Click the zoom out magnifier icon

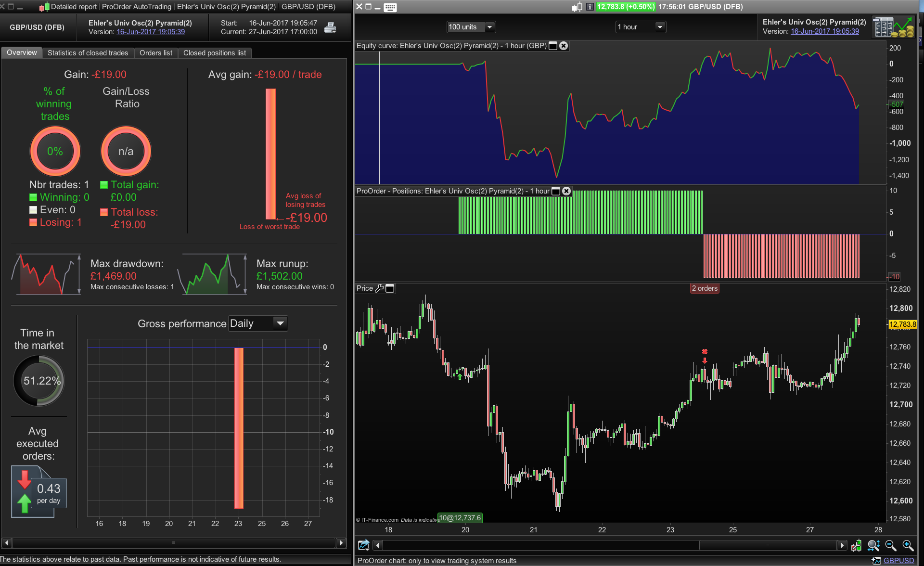890,545
